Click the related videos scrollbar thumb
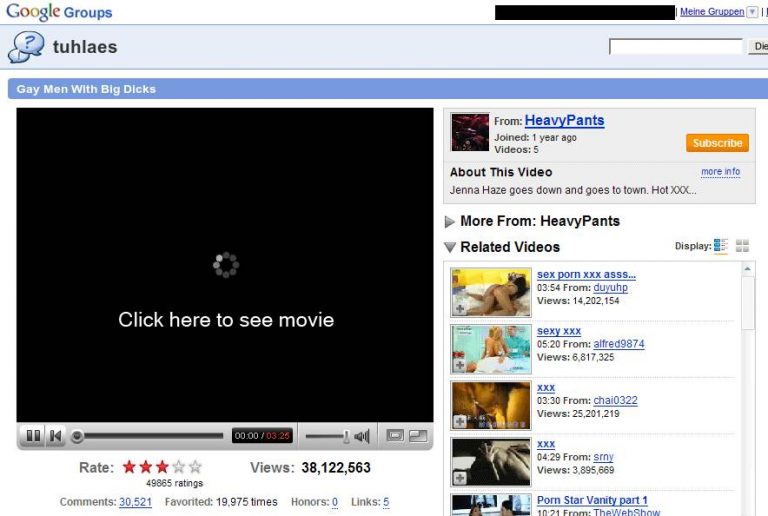 [747, 304]
